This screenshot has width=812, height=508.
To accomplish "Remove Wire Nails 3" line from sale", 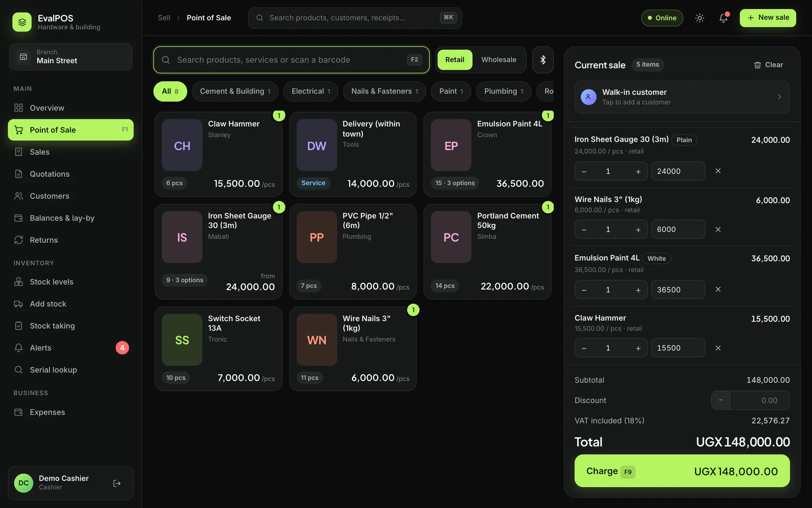I will (718, 229).
